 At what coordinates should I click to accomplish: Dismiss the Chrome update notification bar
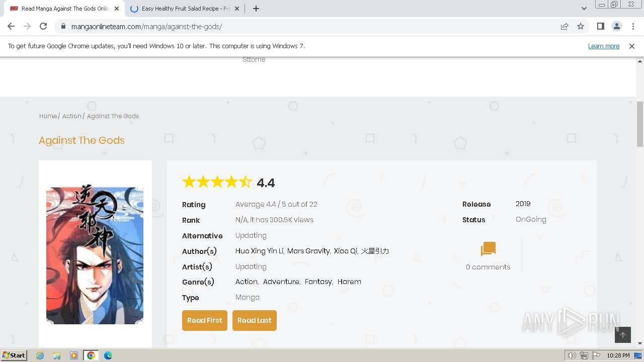click(x=632, y=46)
